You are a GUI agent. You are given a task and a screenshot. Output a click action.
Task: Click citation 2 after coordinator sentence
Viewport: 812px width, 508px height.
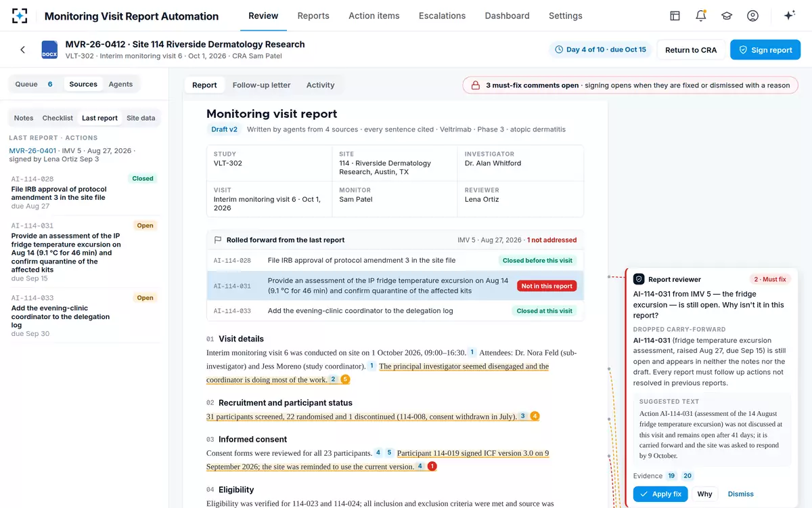click(x=333, y=379)
